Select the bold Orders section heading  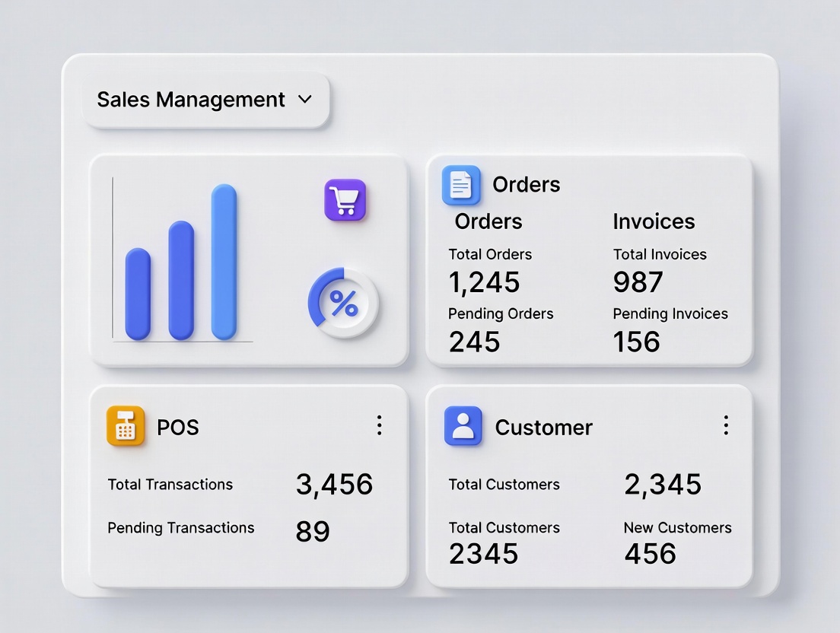point(488,221)
